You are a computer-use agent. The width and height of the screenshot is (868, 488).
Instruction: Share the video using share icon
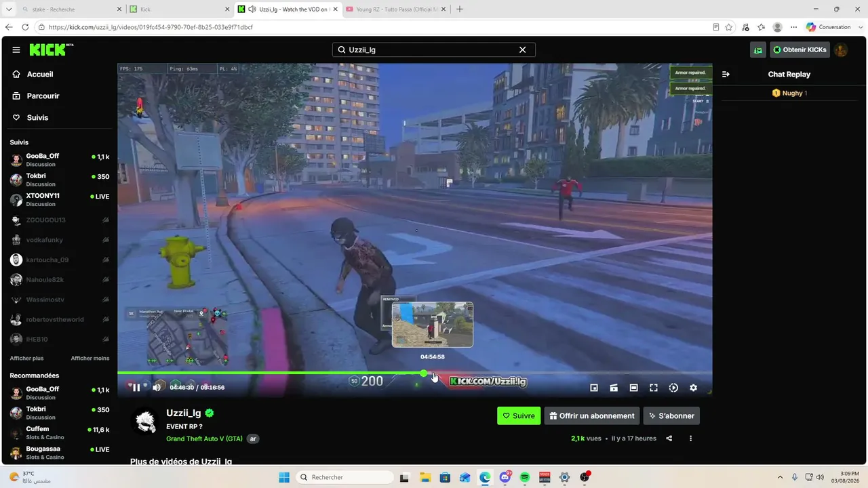click(x=669, y=439)
